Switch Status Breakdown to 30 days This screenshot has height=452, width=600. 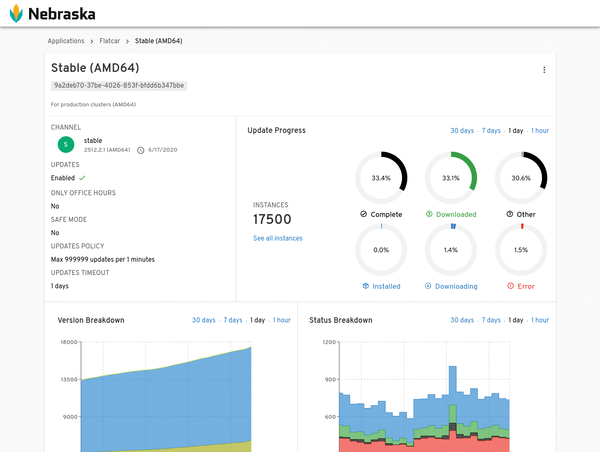(x=462, y=320)
